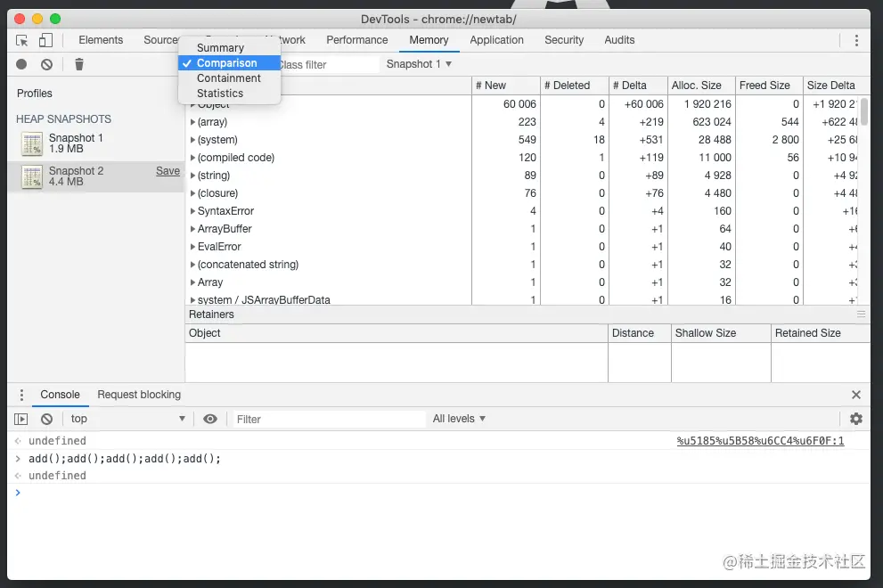Select the checked Comparison view option
883x588 pixels.
point(229,63)
